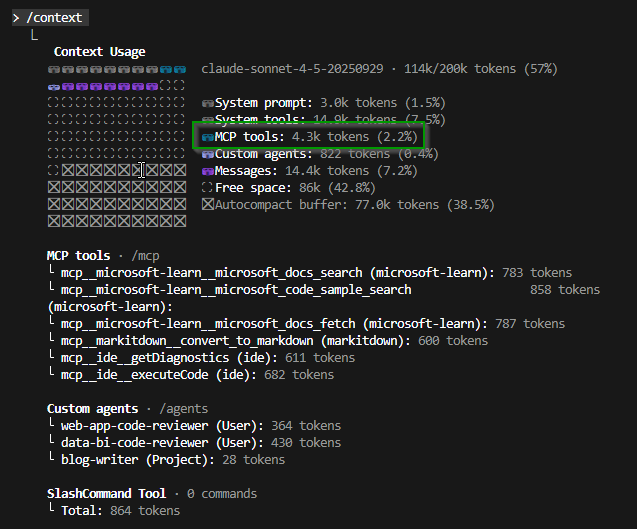Click the microsoft_docs_search tool row

pos(310,273)
